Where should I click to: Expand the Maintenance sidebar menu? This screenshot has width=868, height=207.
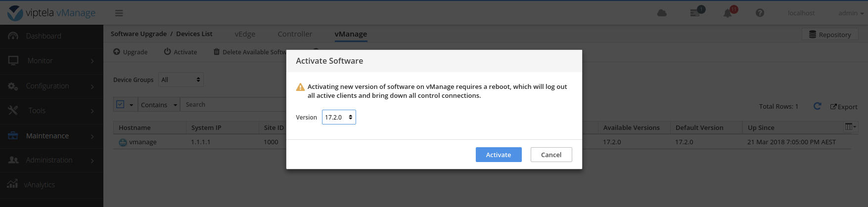51,136
